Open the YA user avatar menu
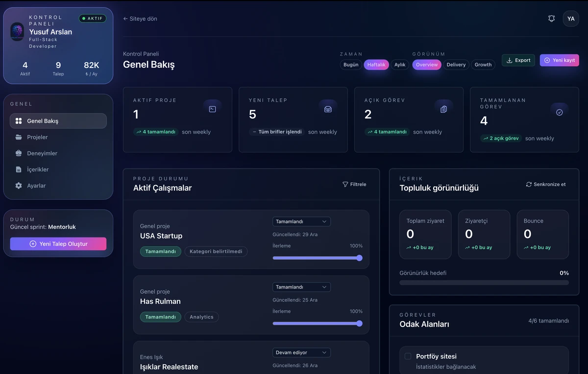The image size is (588, 374). click(571, 19)
